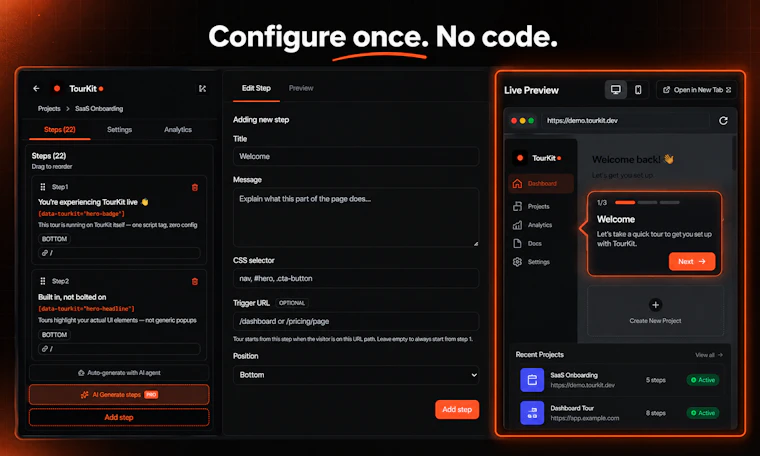Open the Settings tab in the left panel
The image size is (760, 456).
(x=119, y=130)
